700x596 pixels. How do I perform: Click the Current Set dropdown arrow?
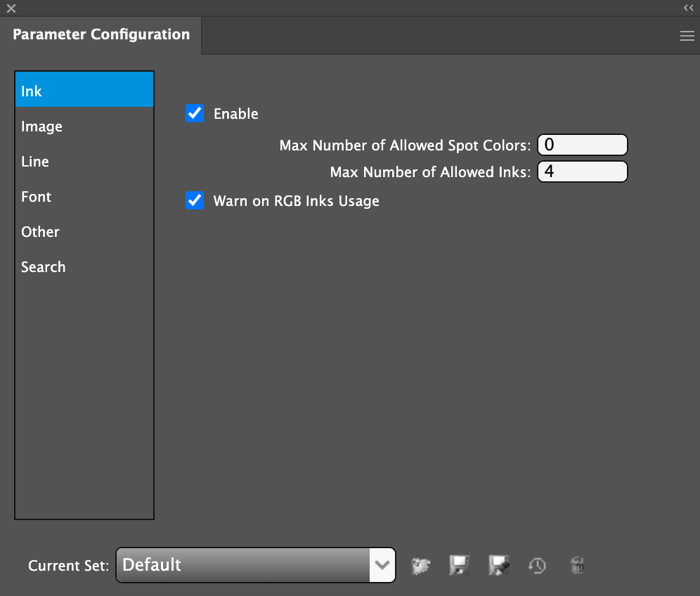(382, 565)
